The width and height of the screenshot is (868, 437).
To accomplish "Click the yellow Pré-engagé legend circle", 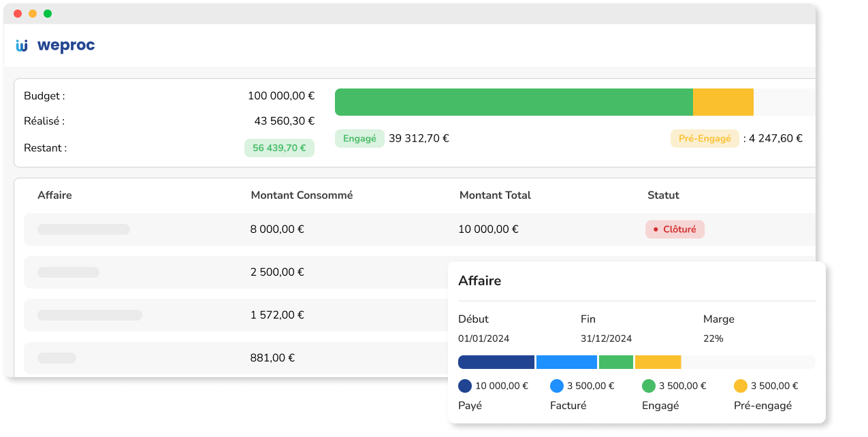I will point(741,386).
